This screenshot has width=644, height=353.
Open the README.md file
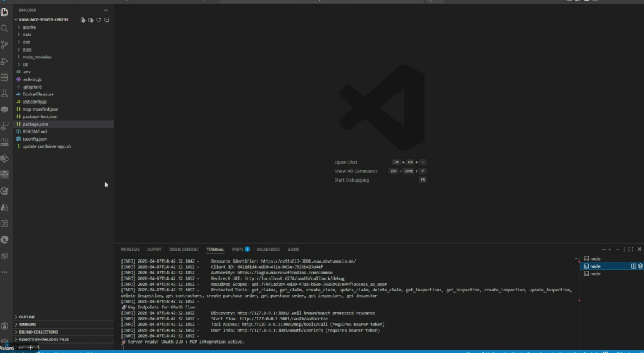point(35,131)
